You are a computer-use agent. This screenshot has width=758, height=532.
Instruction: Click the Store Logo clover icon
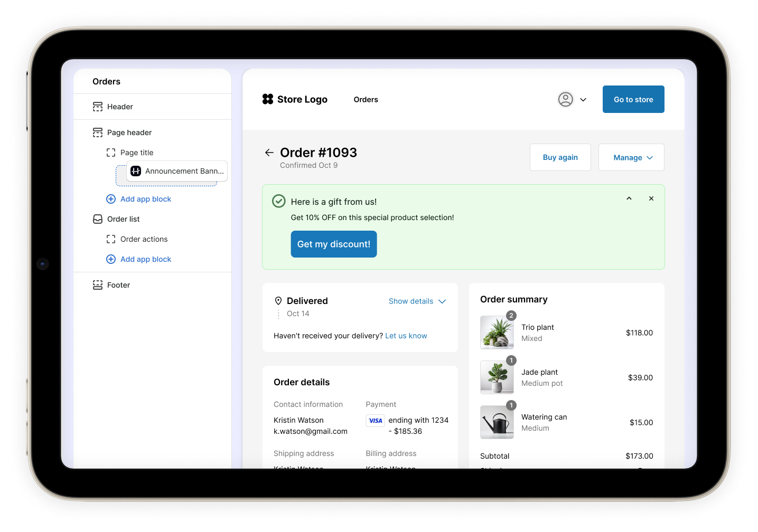point(268,99)
